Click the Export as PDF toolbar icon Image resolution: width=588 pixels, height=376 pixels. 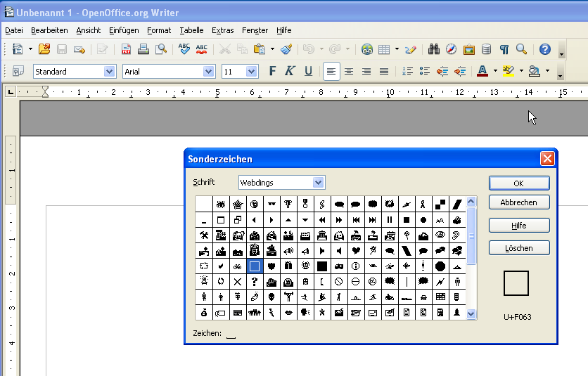click(x=127, y=49)
